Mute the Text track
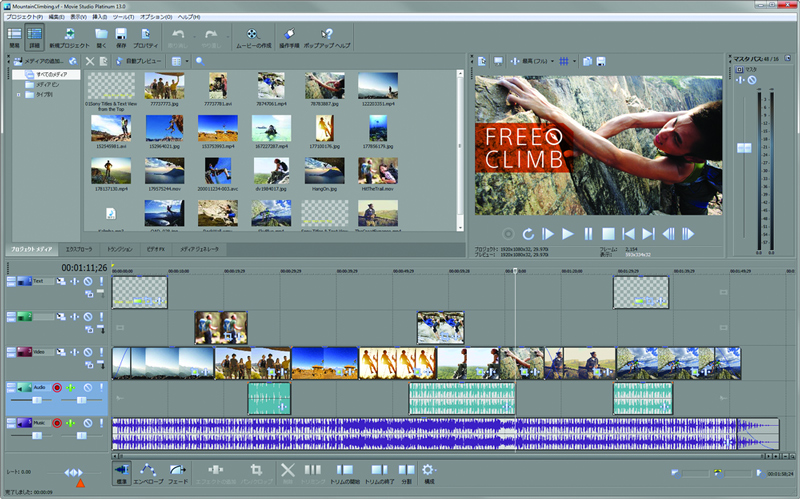 [x=87, y=282]
